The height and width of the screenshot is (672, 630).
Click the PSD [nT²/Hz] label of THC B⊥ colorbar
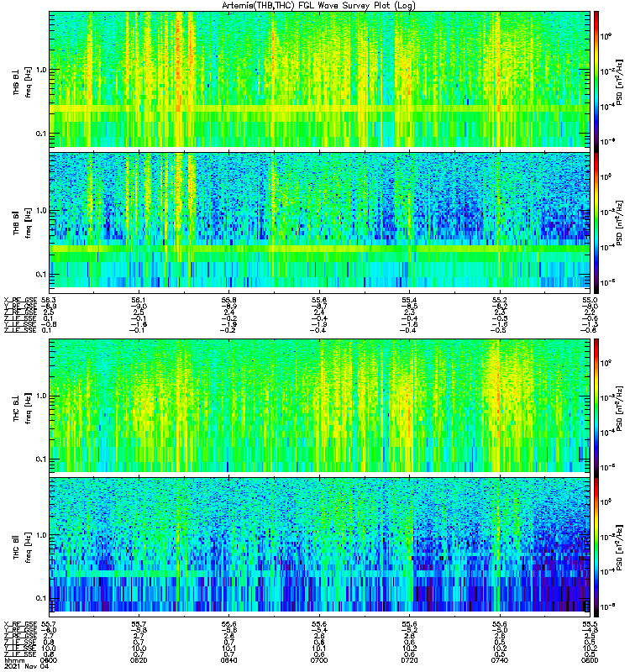pyautogui.click(x=619, y=408)
